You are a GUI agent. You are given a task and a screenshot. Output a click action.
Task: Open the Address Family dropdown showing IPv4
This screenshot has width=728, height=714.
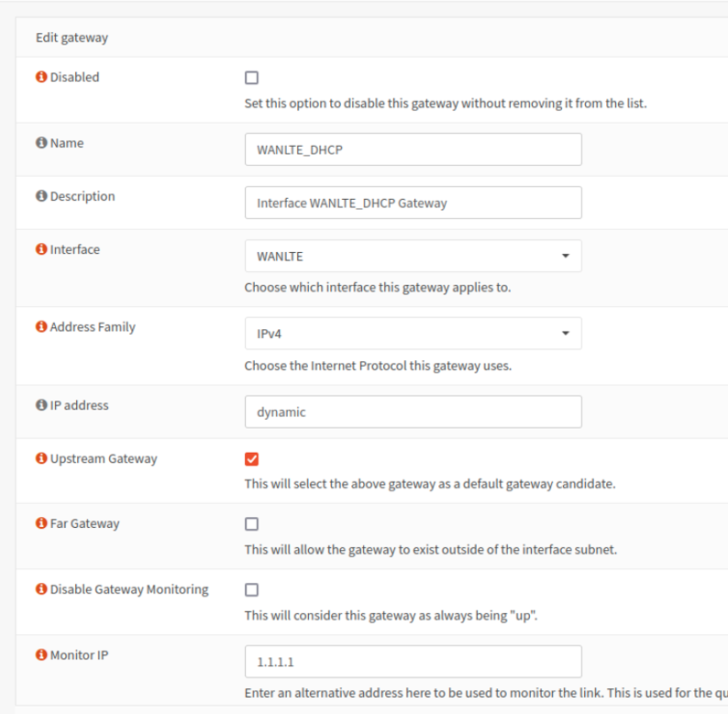click(414, 334)
